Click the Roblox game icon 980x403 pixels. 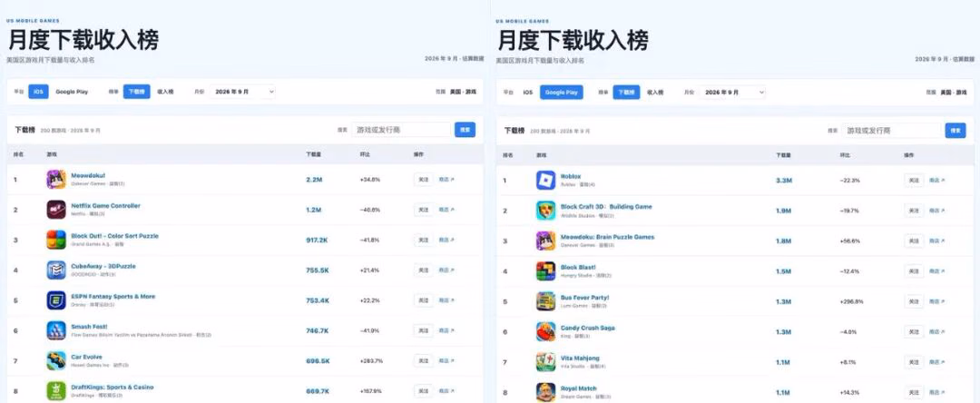(545, 180)
